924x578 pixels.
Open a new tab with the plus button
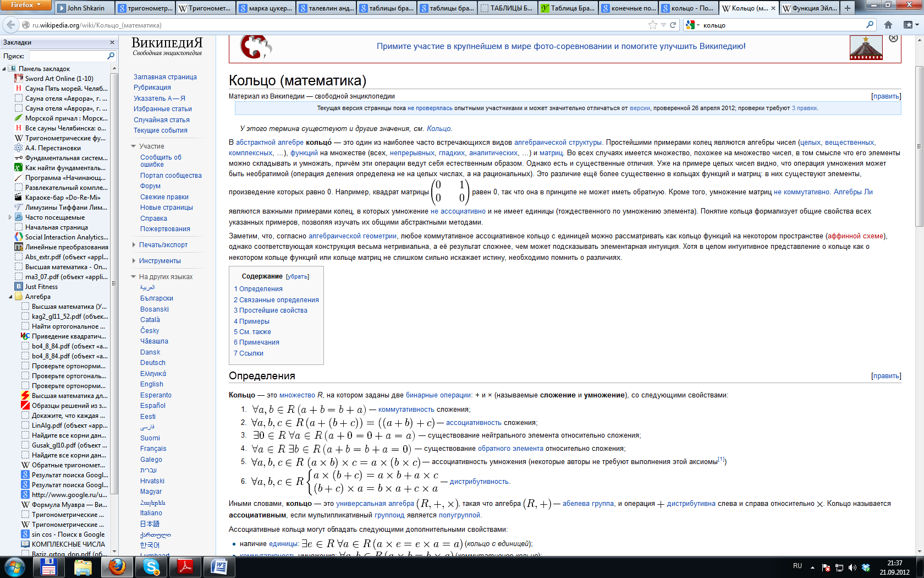[848, 8]
